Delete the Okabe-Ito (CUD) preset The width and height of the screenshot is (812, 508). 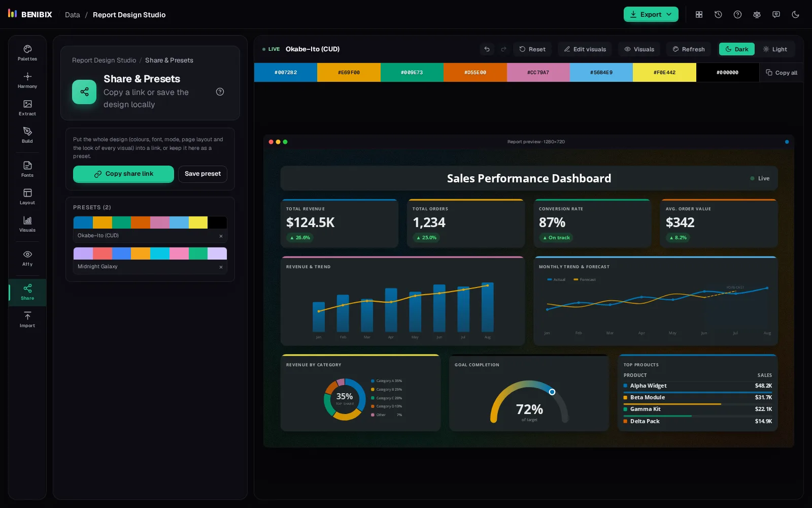click(x=221, y=236)
